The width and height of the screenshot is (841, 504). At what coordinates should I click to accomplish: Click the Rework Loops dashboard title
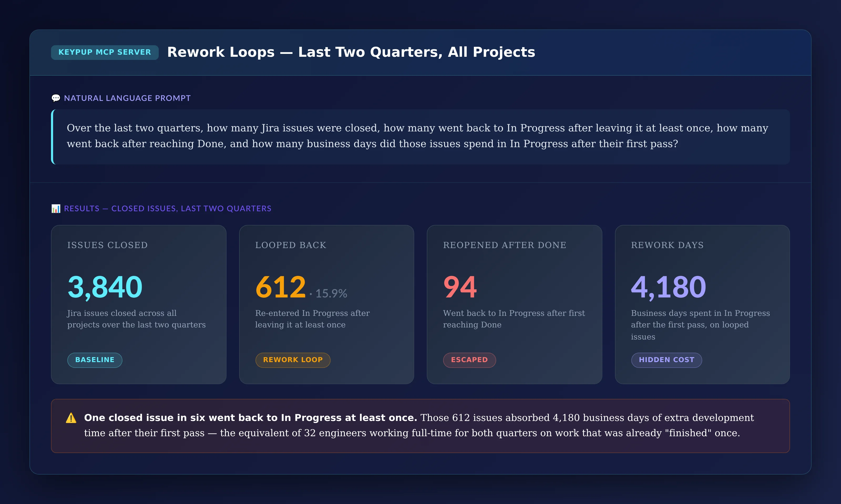pos(351,52)
